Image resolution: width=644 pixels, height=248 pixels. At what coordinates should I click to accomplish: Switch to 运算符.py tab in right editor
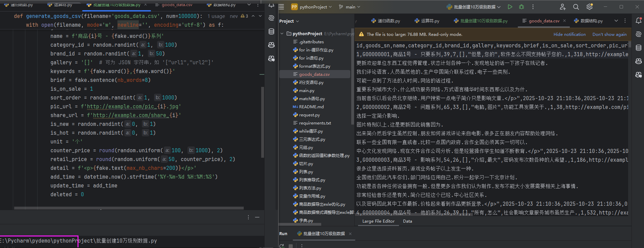(427, 21)
